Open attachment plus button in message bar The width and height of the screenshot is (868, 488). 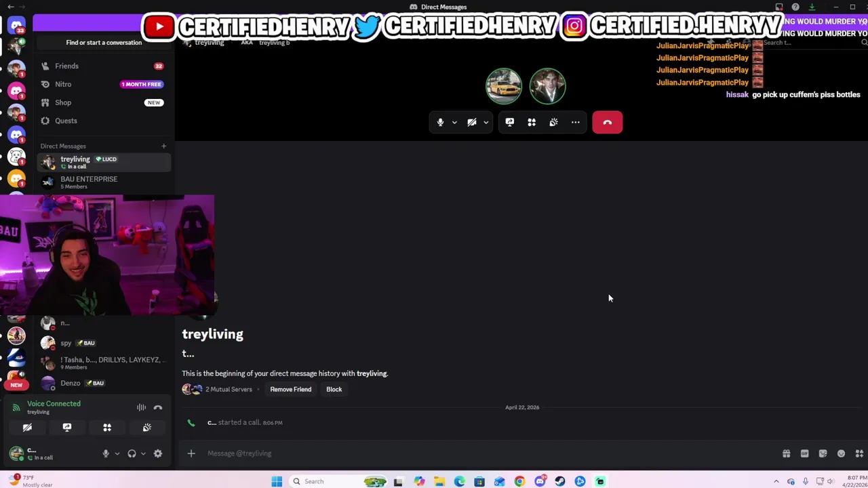coord(191,453)
